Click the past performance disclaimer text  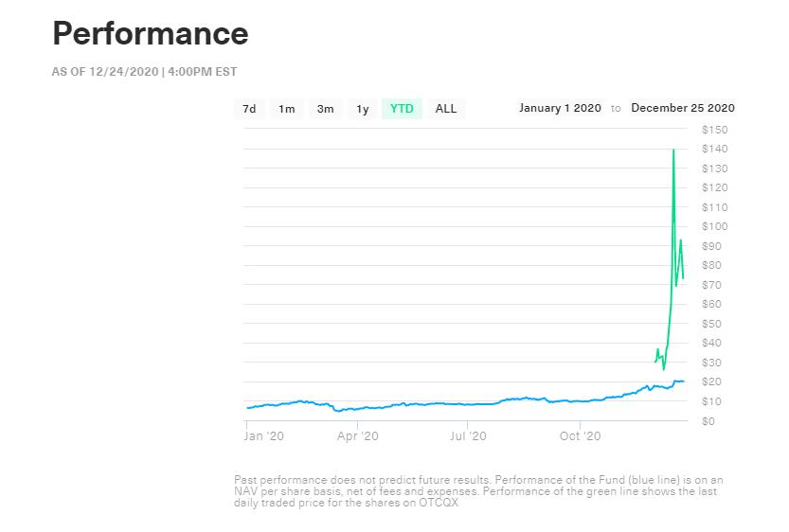pyautogui.click(x=478, y=491)
